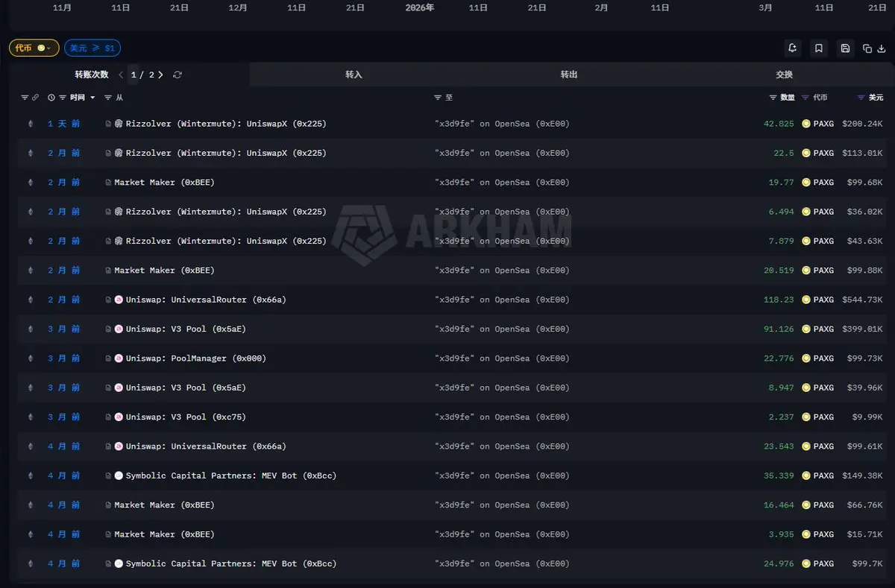
Task: Click the 2026年 label on the timeline axis
Action: coord(420,7)
